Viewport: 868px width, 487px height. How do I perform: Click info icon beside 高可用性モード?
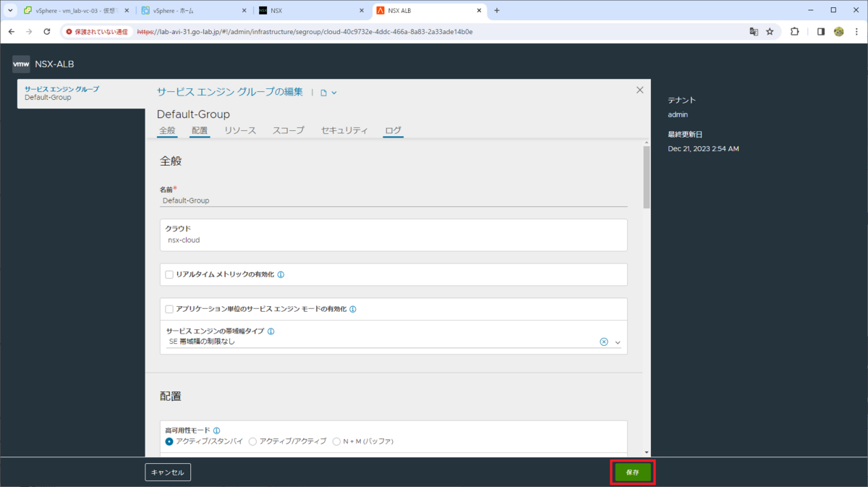(x=217, y=431)
